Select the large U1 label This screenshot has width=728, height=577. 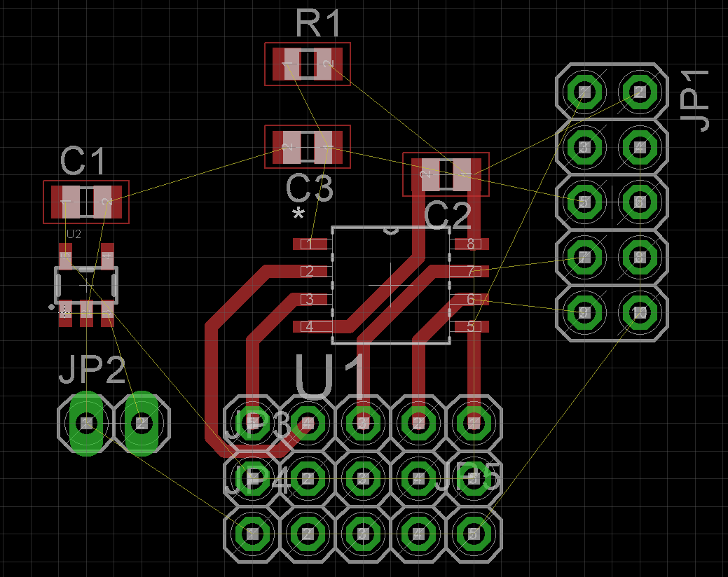[x=331, y=376]
